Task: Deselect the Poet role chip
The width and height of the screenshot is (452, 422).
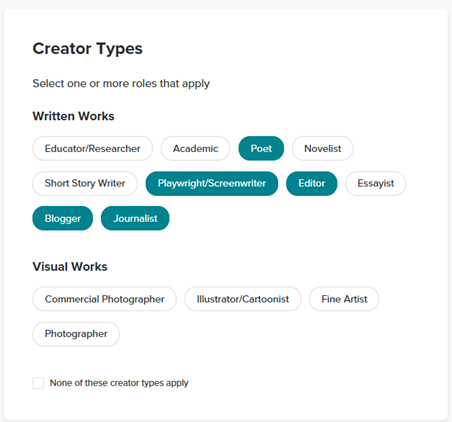Action: point(261,148)
